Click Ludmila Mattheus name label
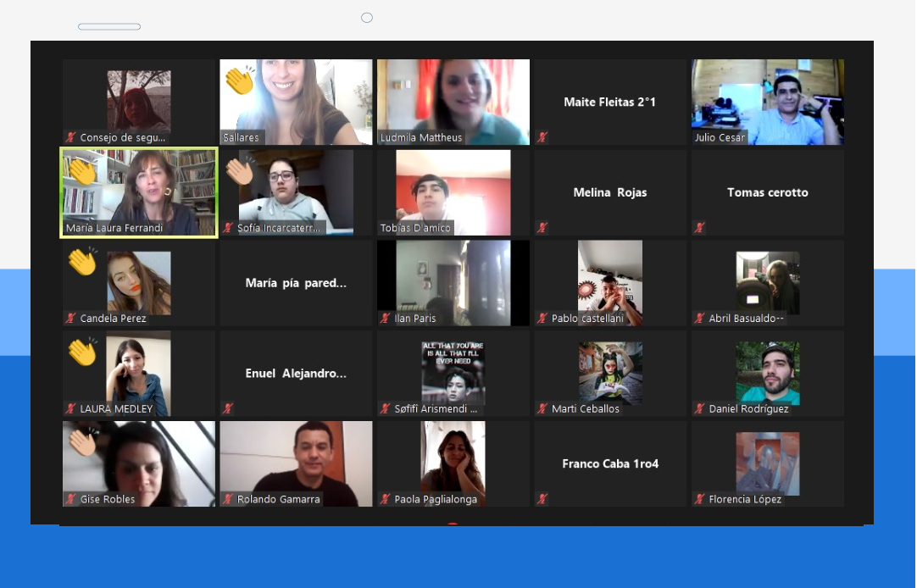The height and width of the screenshot is (588, 917). tap(421, 137)
